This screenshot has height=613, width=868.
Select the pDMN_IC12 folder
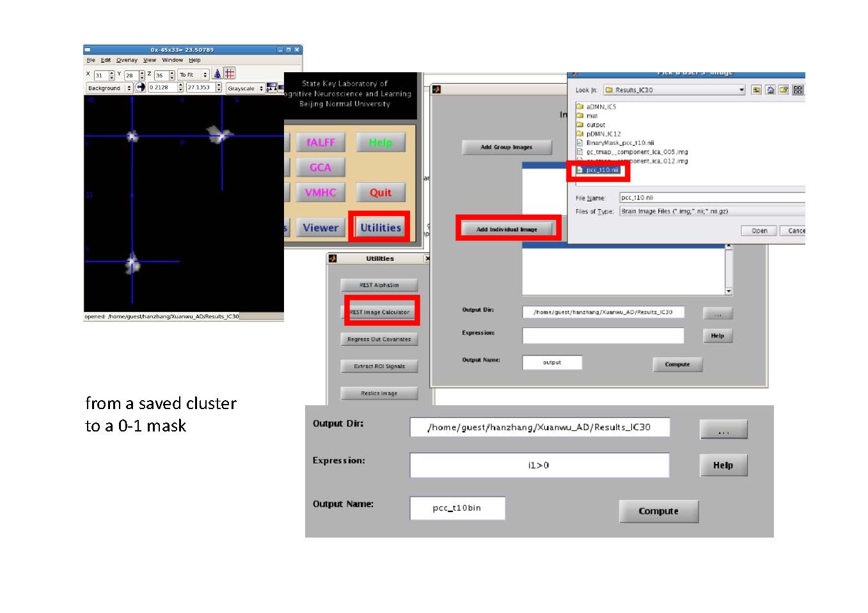(x=599, y=134)
